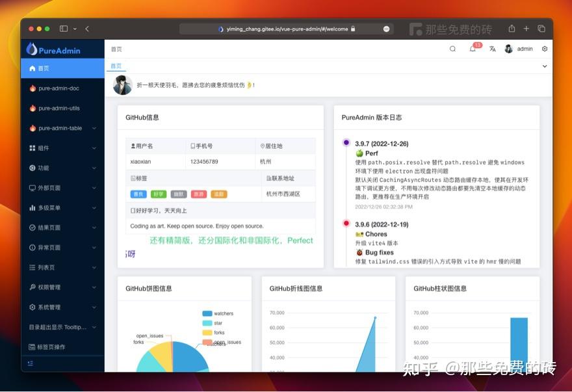The height and width of the screenshot is (392, 572).
Task: Expand the pure-admin-table submenu arrow
Action: (x=94, y=128)
